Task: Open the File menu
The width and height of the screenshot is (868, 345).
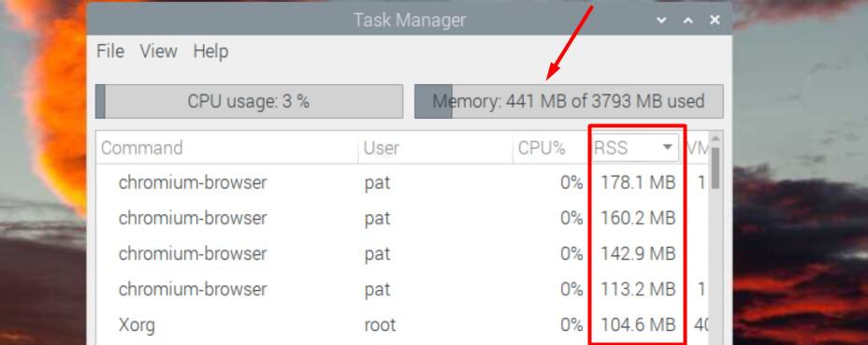Action: [110, 51]
